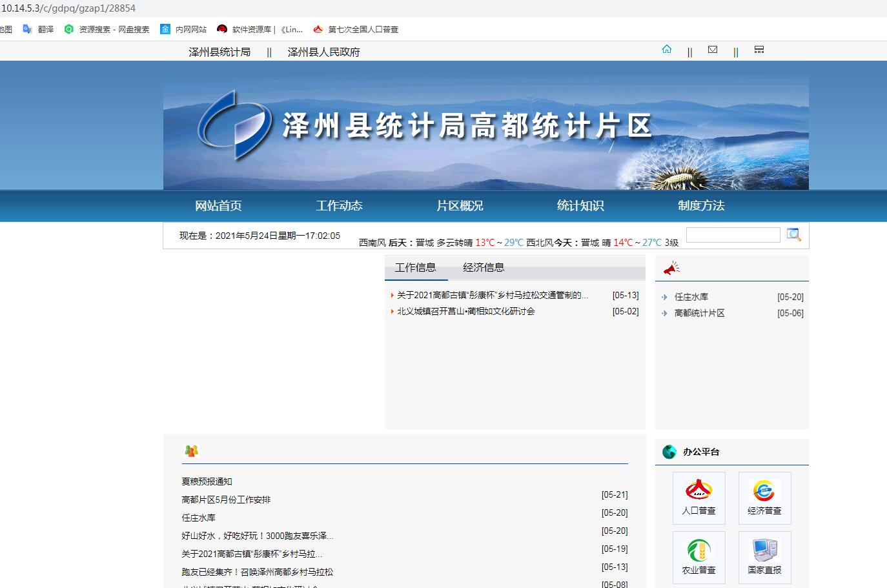Open 任庄水库 in the announcements panel
Image resolution: width=887 pixels, height=588 pixels.
pos(691,297)
